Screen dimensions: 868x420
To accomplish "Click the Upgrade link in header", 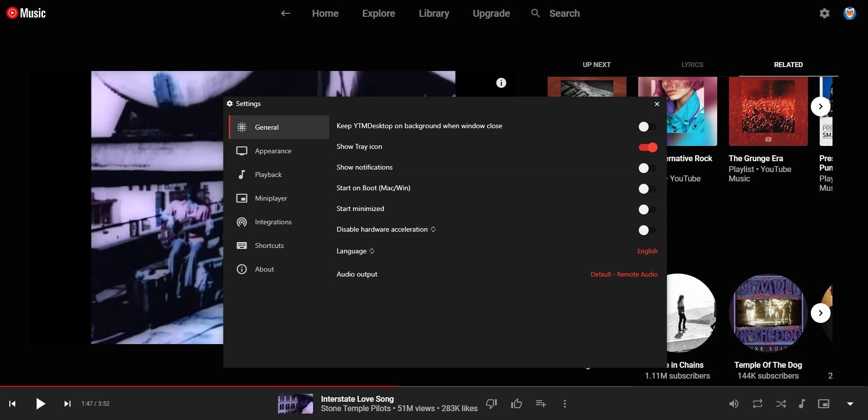I will 491,13.
